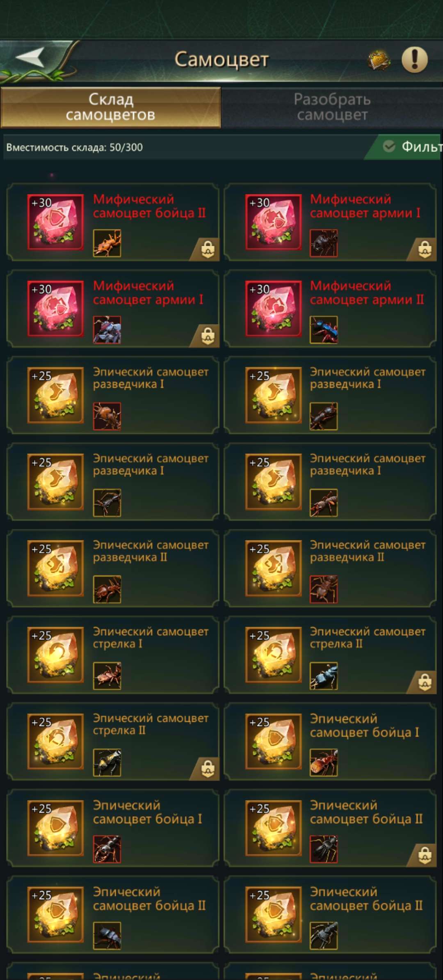This screenshot has height=980, width=443.
Task: Switch to Разобрать самоцвет tab
Action: (x=332, y=107)
